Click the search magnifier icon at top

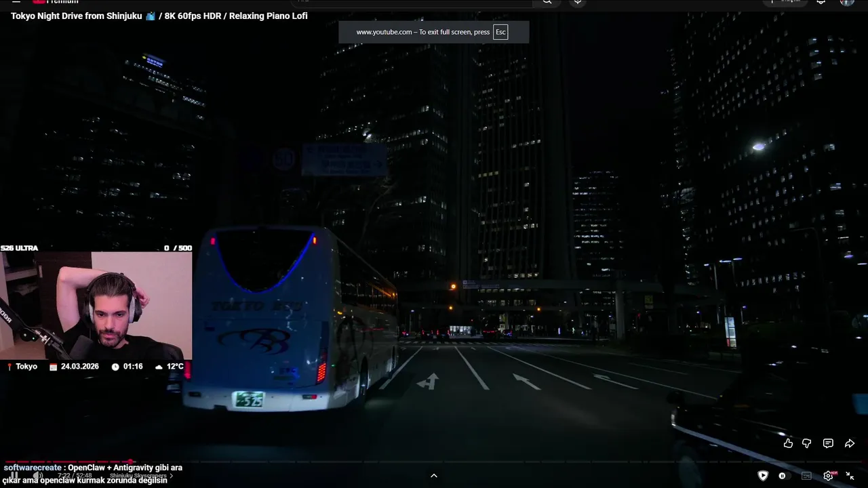[547, 2]
